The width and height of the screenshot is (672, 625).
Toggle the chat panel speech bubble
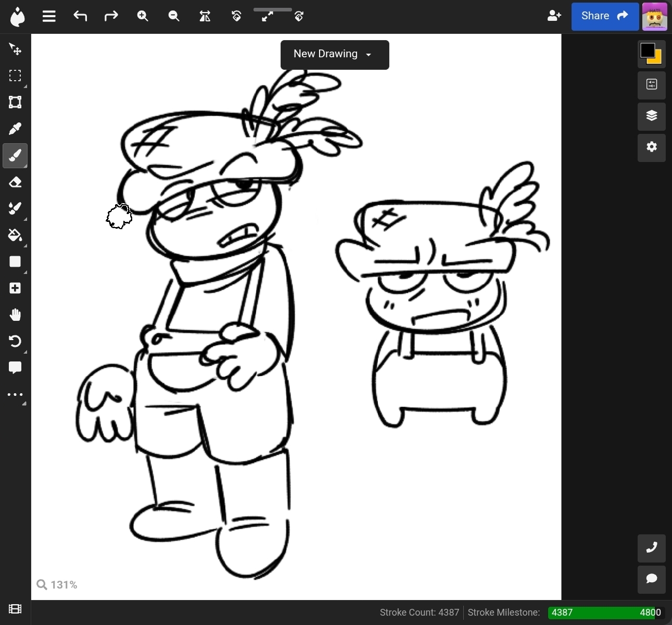tap(652, 579)
